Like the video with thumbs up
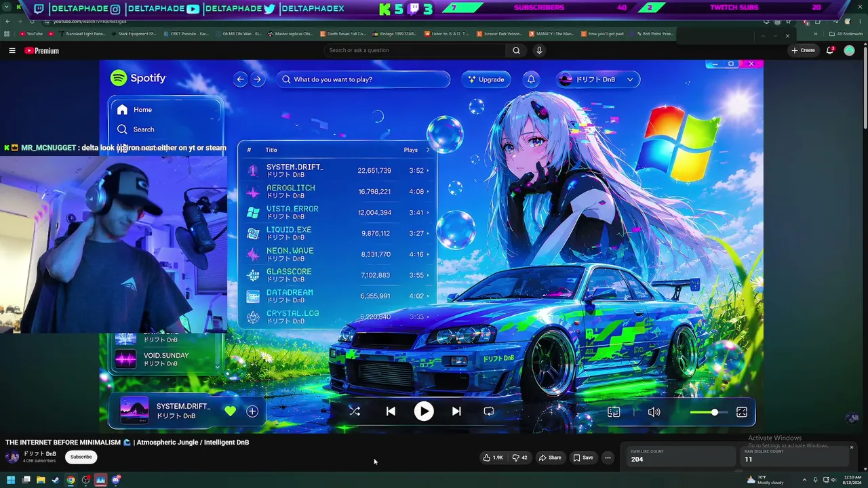The image size is (868, 488). tap(492, 457)
